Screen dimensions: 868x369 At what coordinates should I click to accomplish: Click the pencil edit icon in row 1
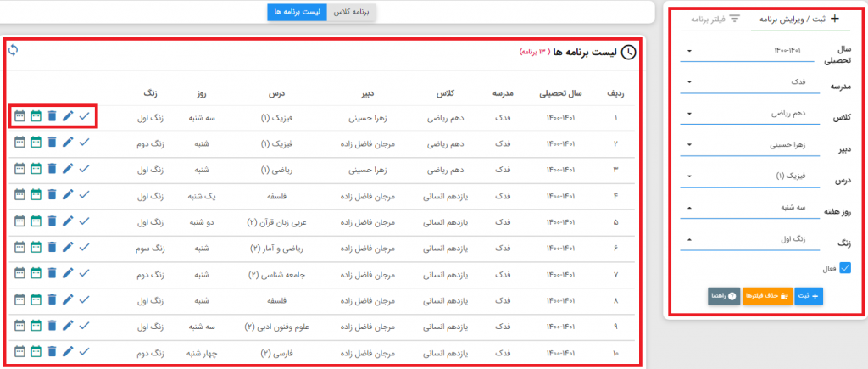(68, 116)
